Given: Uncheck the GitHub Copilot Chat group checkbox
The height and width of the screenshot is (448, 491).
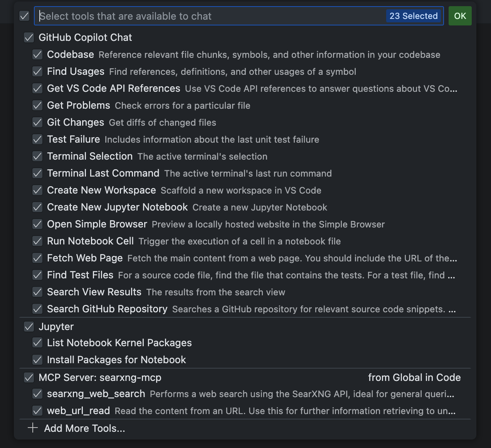Looking at the screenshot, I should pos(29,37).
